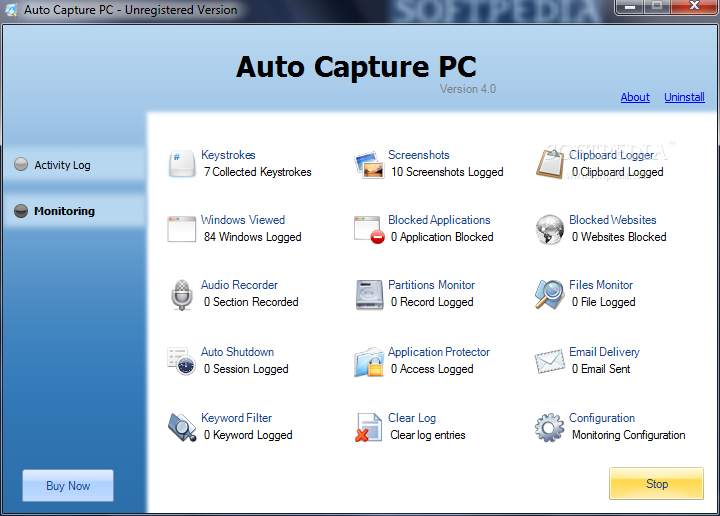
Task: Click the '0 Clipboard Logged' text
Action: pos(618,172)
